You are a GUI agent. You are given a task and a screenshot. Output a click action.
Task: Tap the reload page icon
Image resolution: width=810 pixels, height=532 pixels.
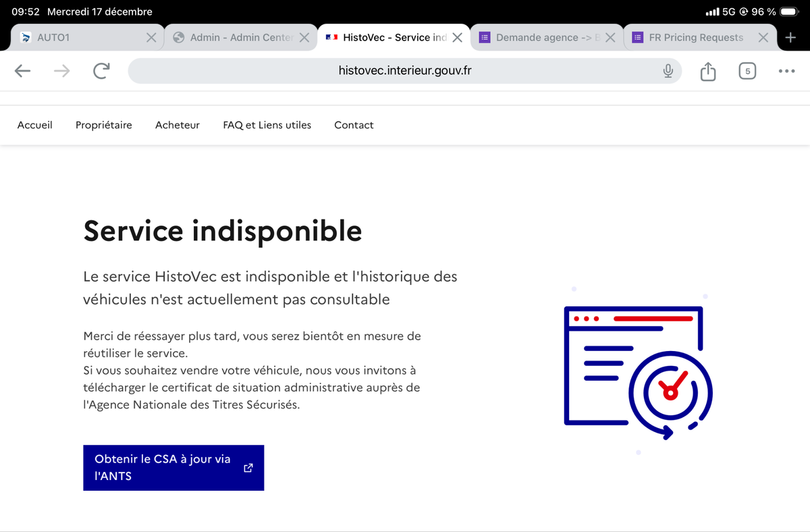(x=101, y=71)
